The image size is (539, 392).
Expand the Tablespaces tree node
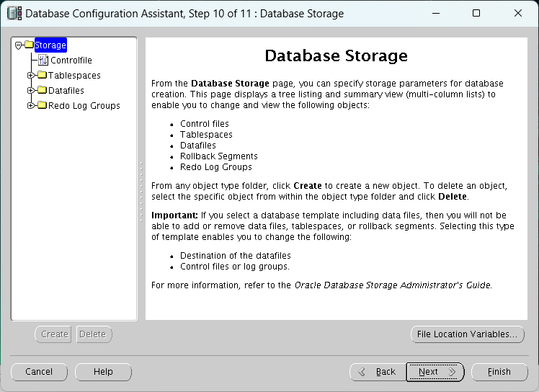31,75
